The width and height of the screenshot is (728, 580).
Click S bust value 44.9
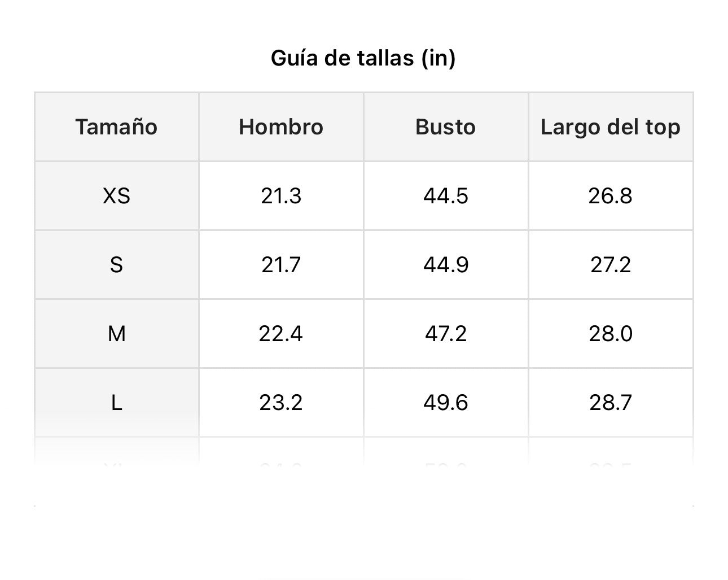pyautogui.click(x=445, y=265)
